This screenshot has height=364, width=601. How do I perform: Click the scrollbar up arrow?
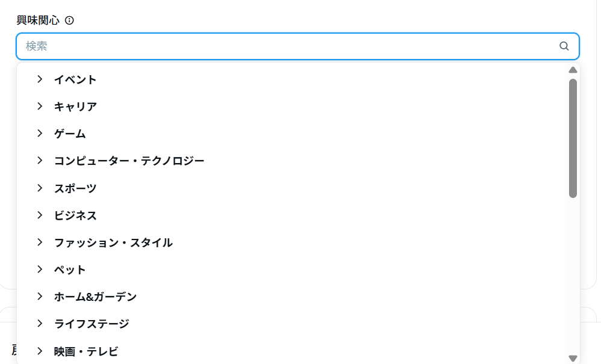click(573, 70)
